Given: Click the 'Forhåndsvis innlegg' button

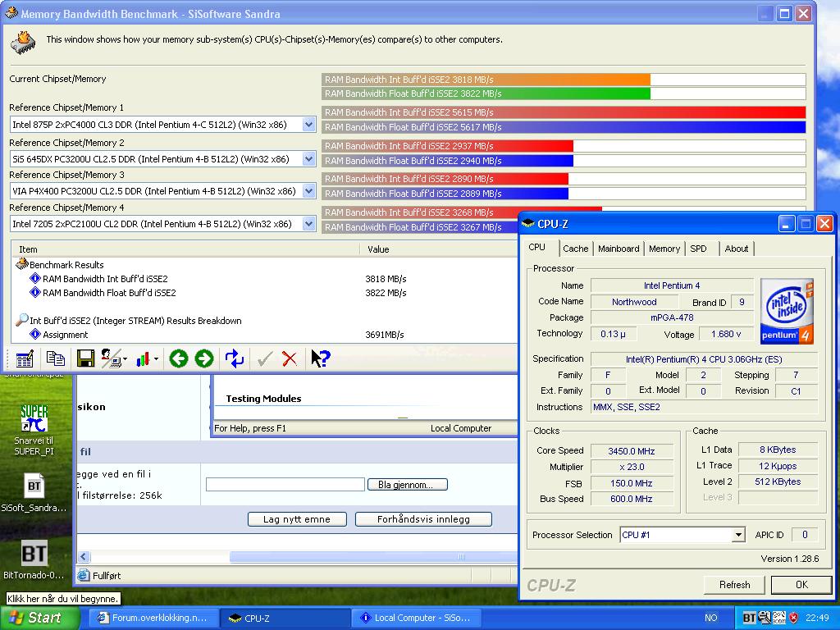Looking at the screenshot, I should (423, 519).
